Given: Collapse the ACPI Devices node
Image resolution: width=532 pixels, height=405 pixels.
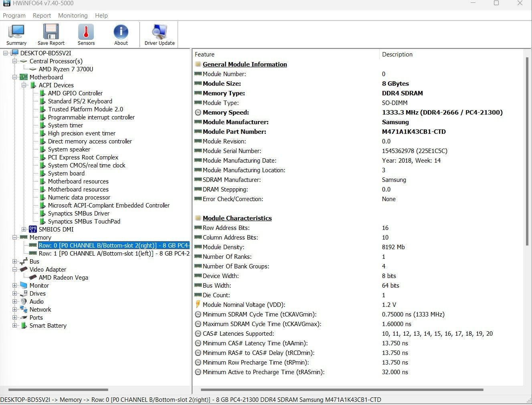Looking at the screenshot, I should click(x=24, y=85).
